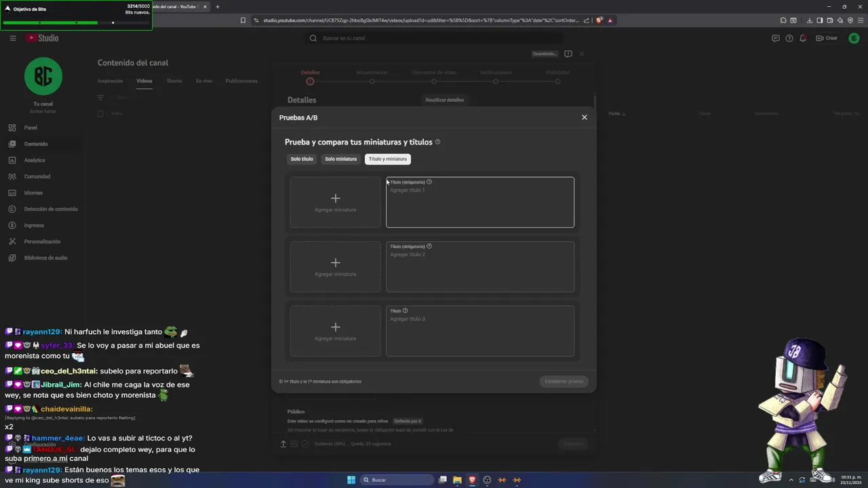The width and height of the screenshot is (868, 488).
Task: Open OBS Studio from the taskbar
Action: [487, 480]
